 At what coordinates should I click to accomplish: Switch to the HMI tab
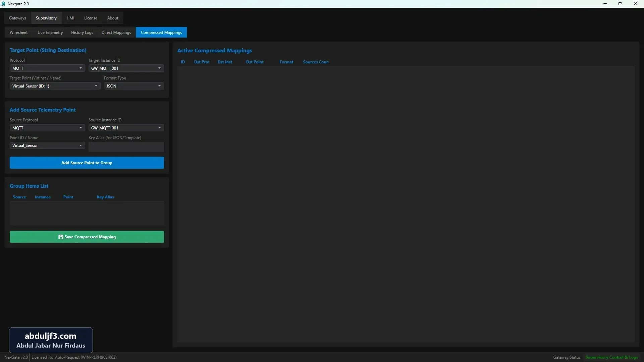click(x=70, y=18)
